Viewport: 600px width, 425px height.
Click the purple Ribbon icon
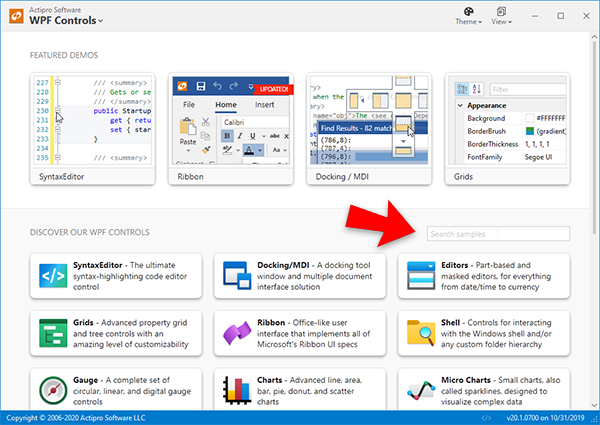(237, 333)
